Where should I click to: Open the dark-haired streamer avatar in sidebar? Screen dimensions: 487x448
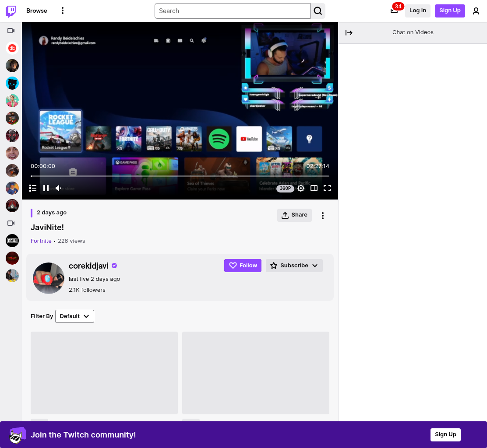pyautogui.click(x=12, y=66)
